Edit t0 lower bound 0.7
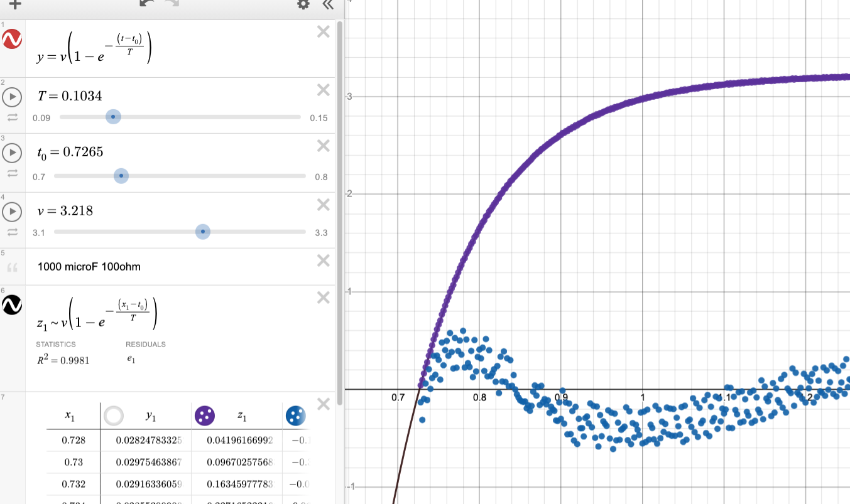The height and width of the screenshot is (504, 850). [x=39, y=177]
